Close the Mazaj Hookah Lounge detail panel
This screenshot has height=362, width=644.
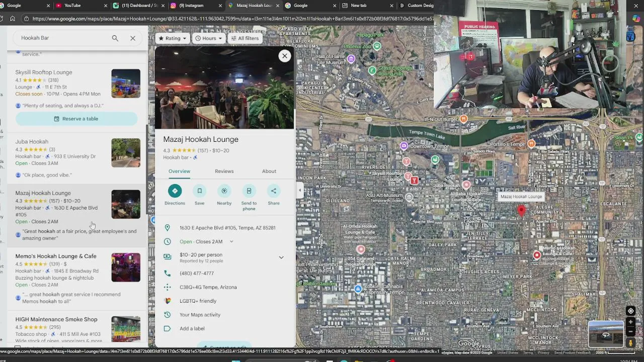click(285, 56)
